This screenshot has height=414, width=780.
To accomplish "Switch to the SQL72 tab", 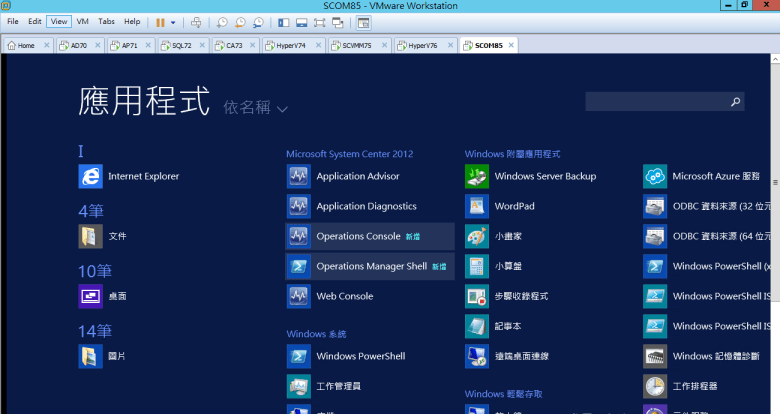I will click(180, 45).
